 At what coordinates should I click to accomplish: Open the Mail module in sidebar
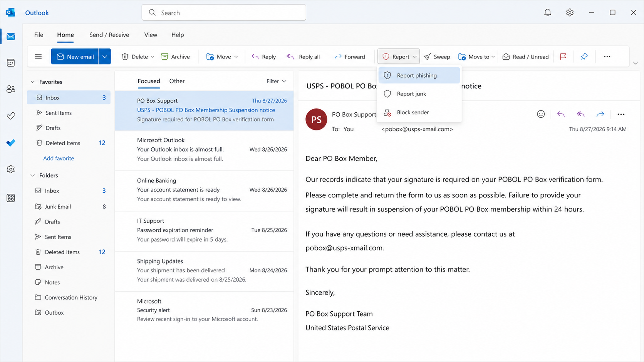pos(11,37)
